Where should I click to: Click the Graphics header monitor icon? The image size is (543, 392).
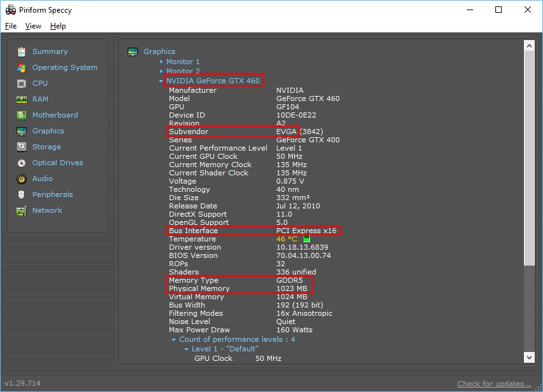[133, 52]
